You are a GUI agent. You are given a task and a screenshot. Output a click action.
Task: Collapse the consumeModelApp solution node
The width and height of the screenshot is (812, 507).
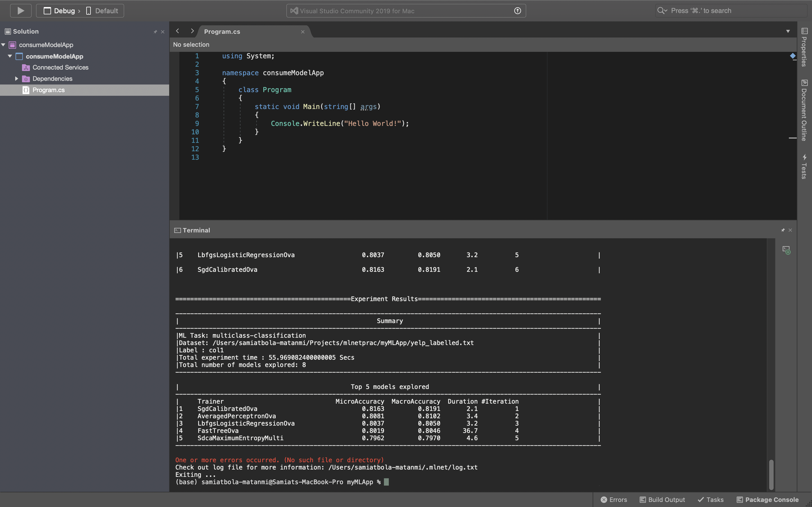[x=3, y=45]
